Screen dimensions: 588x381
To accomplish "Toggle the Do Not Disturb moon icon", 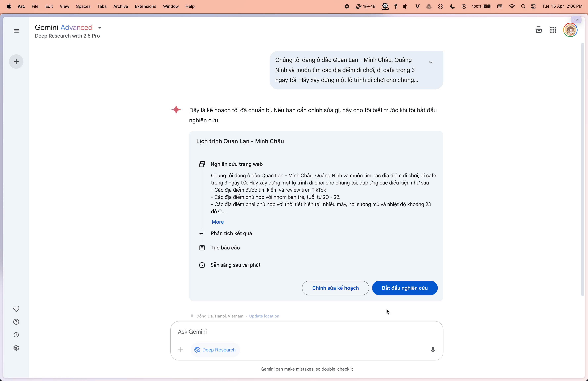I will [452, 6].
